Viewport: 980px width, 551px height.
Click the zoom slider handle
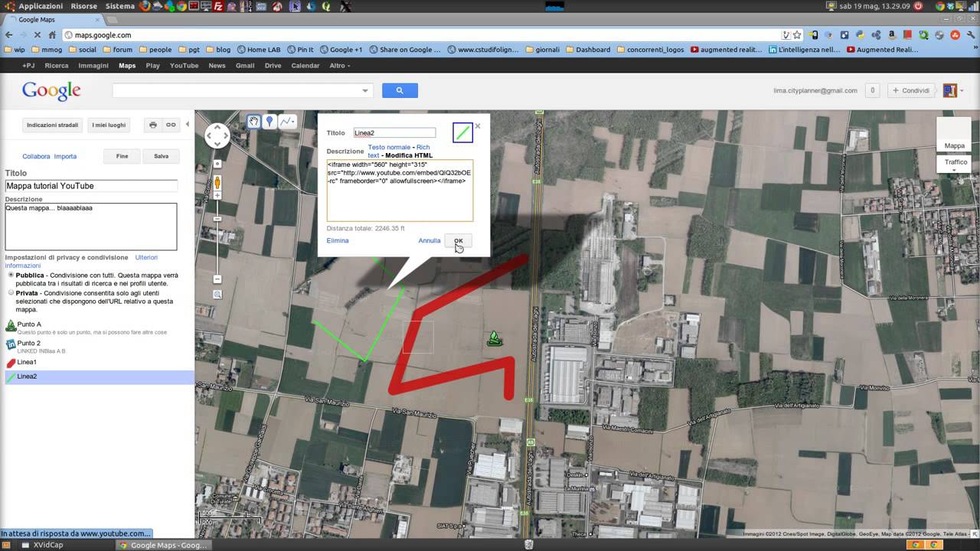coord(217,219)
